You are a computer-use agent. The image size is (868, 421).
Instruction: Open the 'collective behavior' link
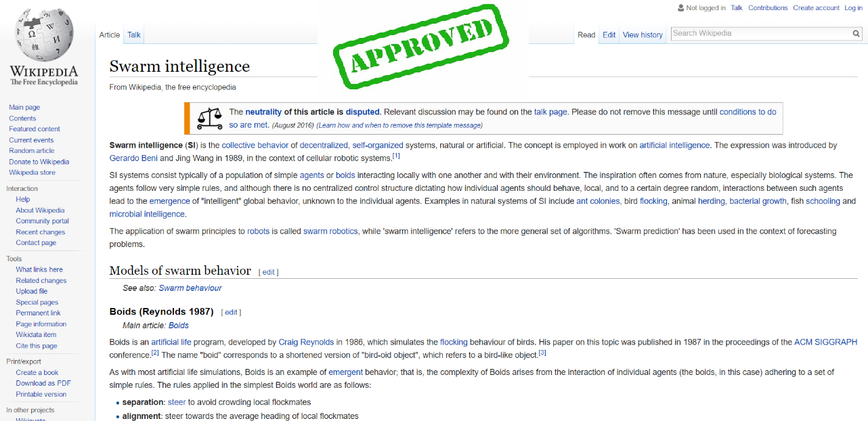255,146
